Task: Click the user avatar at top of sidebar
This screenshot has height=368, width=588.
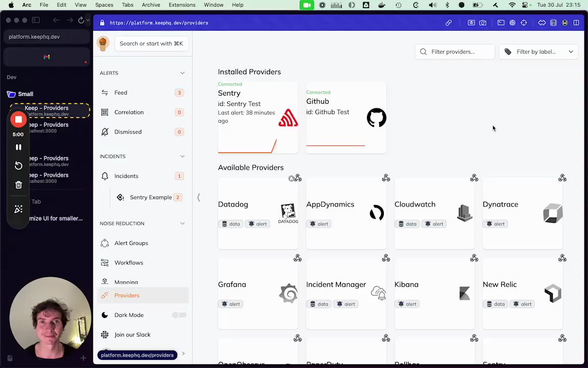Action: pos(103,43)
